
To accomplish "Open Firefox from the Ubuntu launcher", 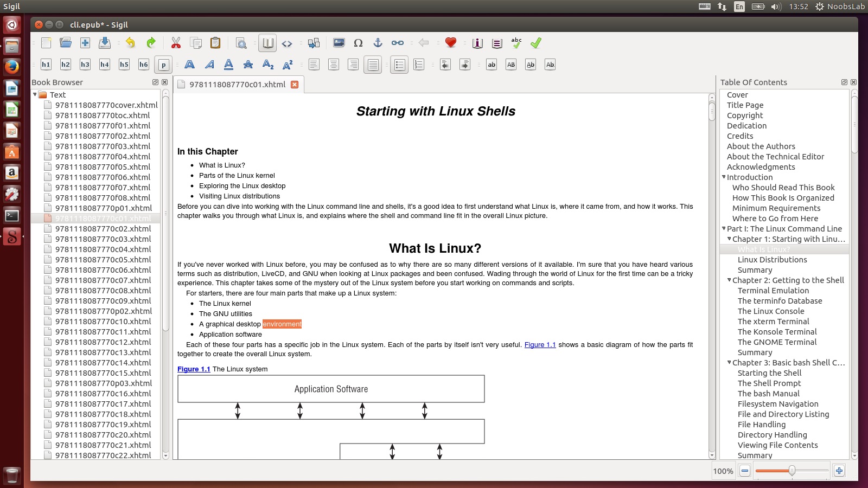I will pyautogui.click(x=12, y=67).
